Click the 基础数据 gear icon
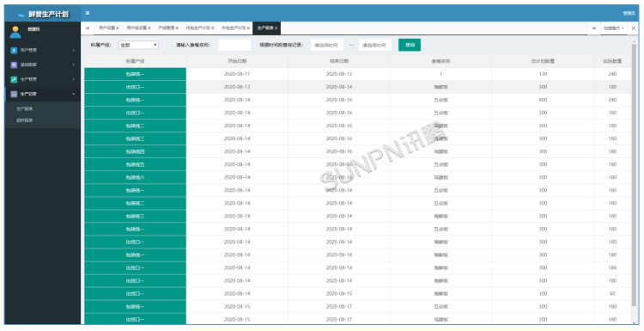Screen dimensions: 644x331 pos(14,65)
